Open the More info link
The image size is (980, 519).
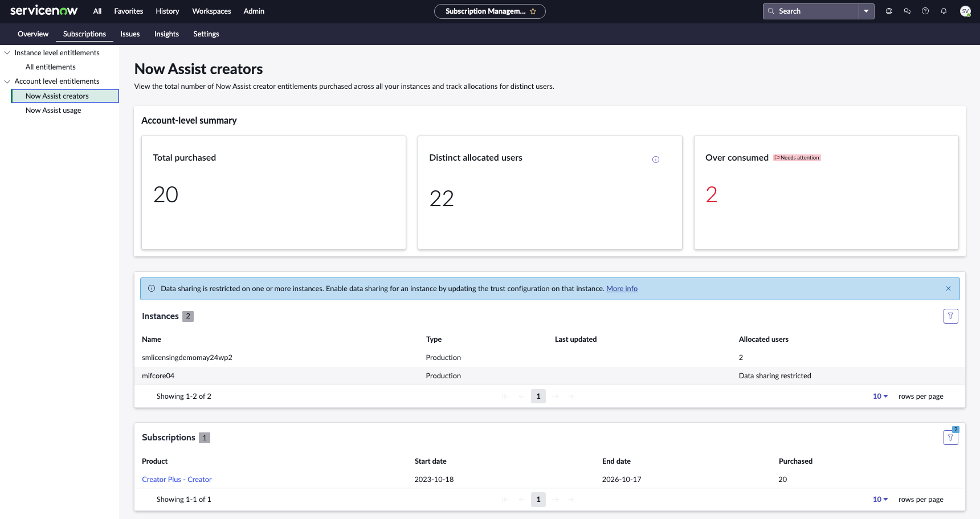coord(622,289)
